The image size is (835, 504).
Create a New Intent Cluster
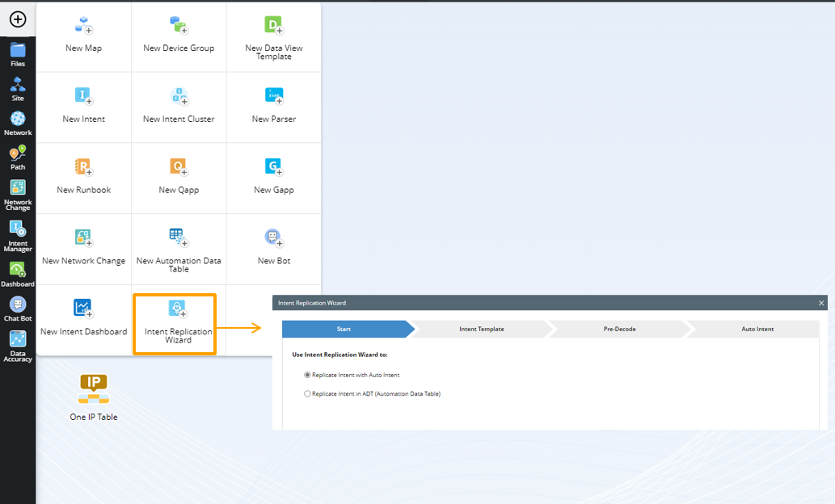click(x=179, y=107)
